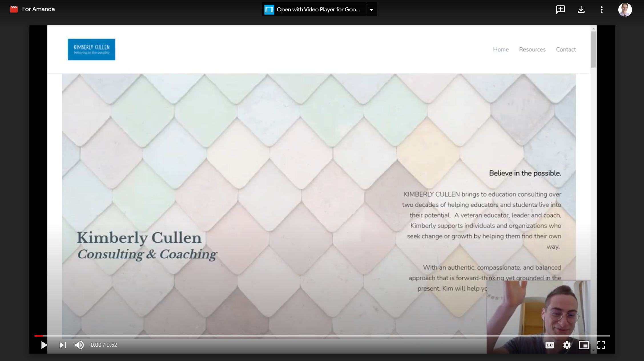This screenshot has width=644, height=361.
Task: Expand the Open with options arrow
Action: (371, 9)
